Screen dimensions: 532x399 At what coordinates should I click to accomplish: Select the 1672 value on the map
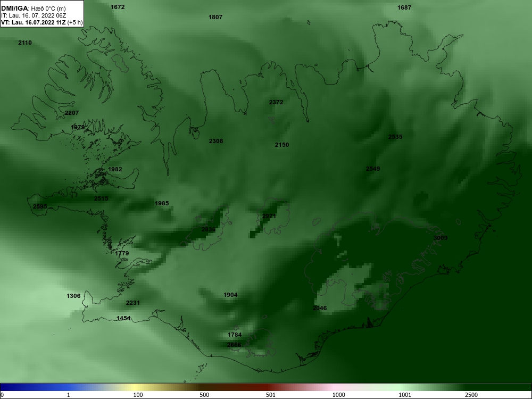tap(118, 7)
